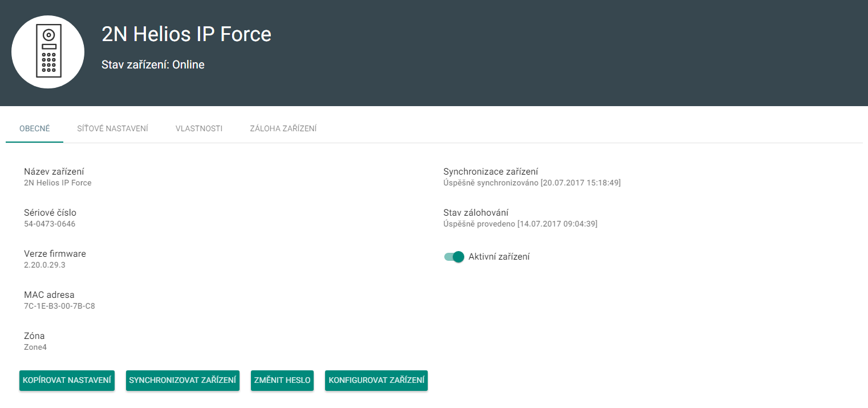Click Synchronizovat zařízení button
868x408 pixels.
pyautogui.click(x=182, y=381)
